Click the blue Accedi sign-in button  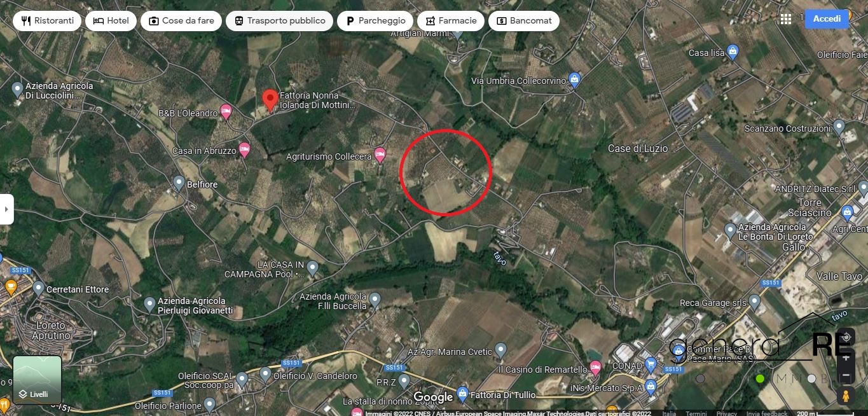click(827, 19)
